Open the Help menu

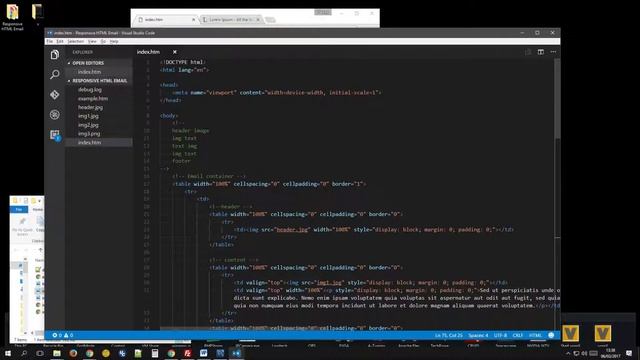coord(114,41)
